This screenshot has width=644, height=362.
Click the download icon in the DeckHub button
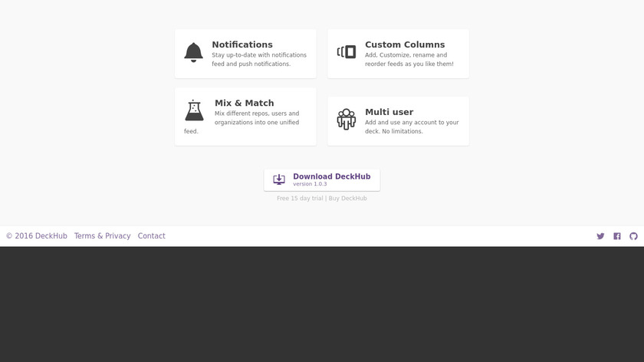(x=279, y=179)
